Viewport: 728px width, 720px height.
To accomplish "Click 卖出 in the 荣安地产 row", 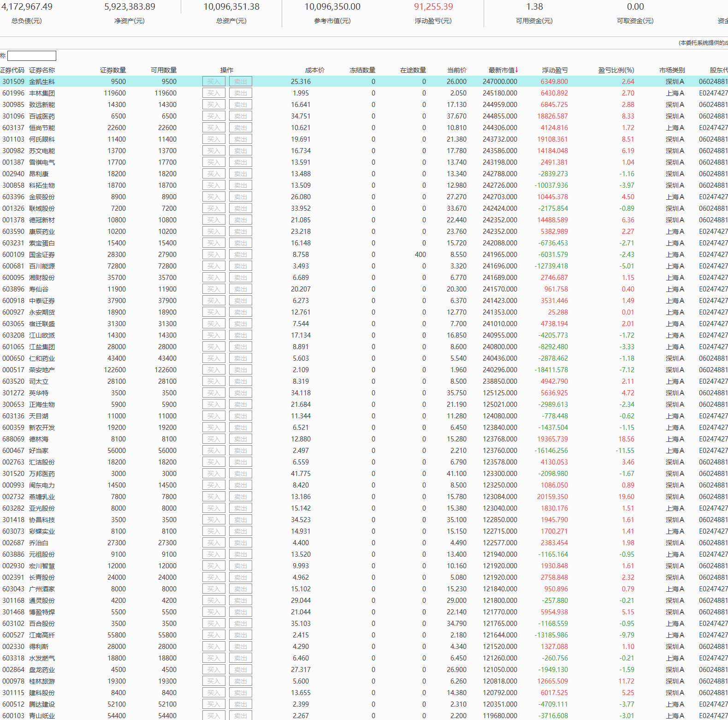I will pos(241,370).
